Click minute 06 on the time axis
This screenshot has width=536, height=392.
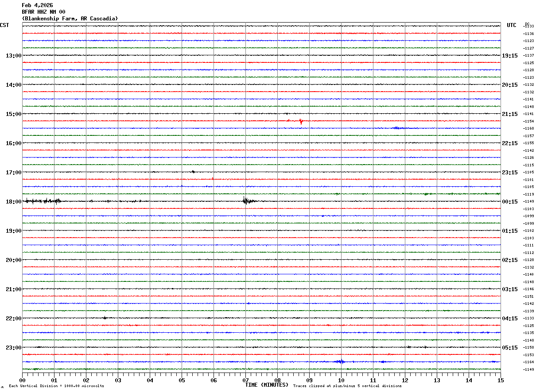pyautogui.click(x=214, y=380)
